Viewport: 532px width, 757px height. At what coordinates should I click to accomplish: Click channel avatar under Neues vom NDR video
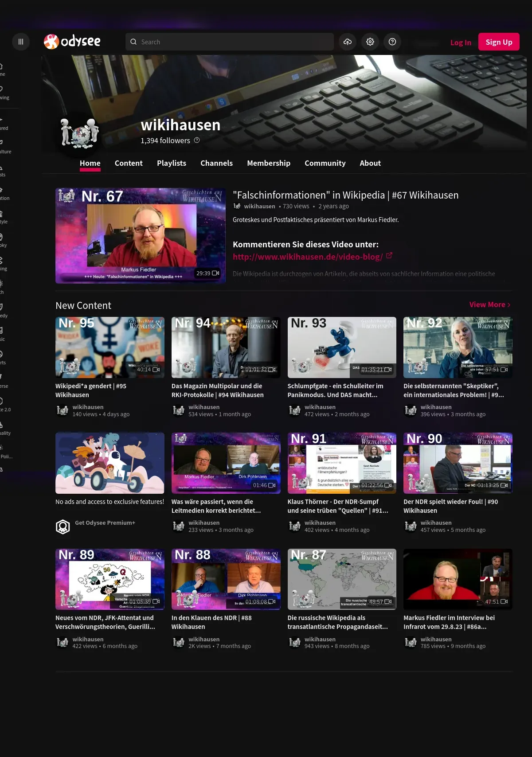pos(63,642)
